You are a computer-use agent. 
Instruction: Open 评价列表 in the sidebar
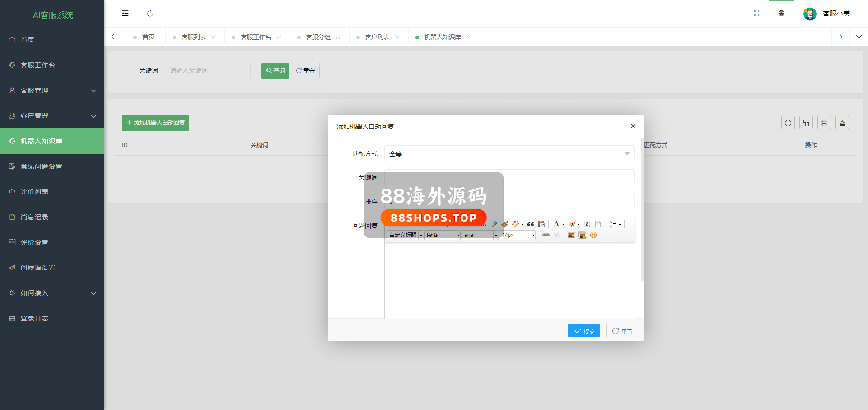point(34,192)
